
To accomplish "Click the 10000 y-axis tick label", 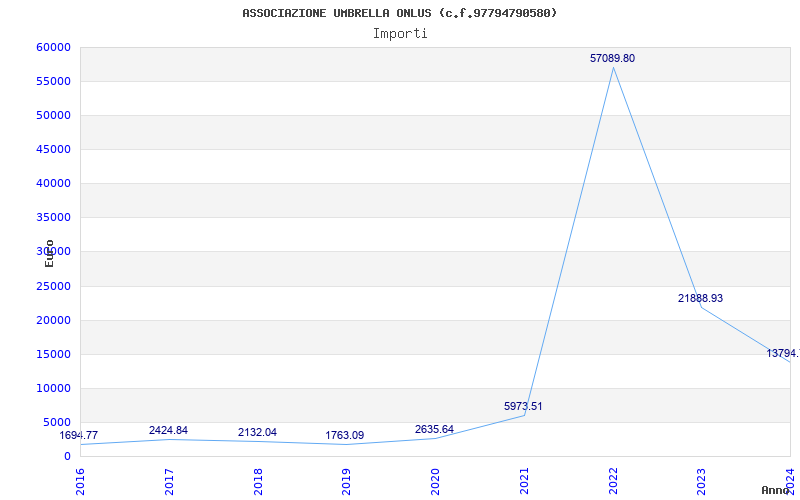I will tap(54, 388).
